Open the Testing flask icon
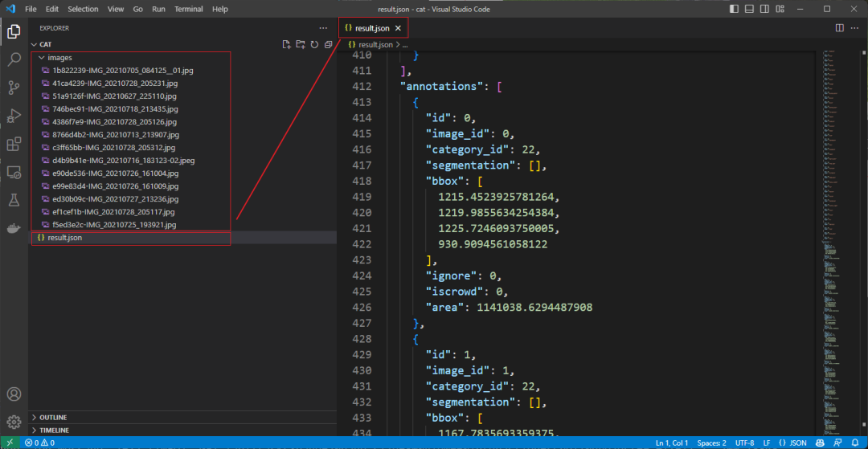 pyautogui.click(x=14, y=200)
